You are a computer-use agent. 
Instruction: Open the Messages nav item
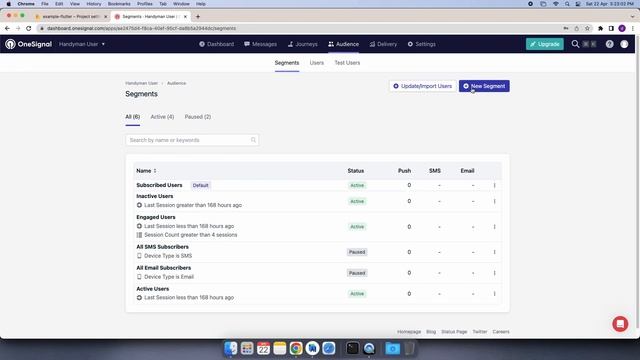tap(260, 44)
